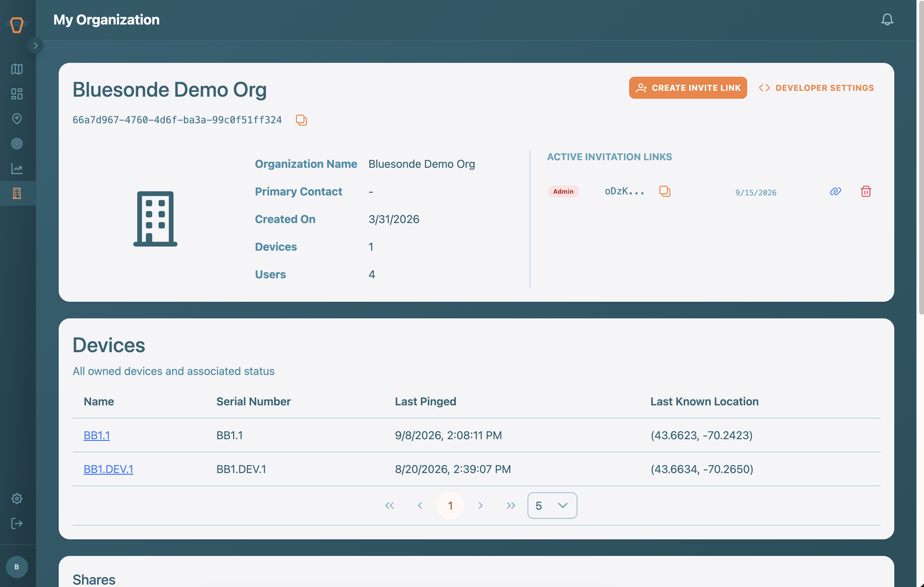Click the timestamp 8/20/2026, 2:39:07 PM
Image resolution: width=924 pixels, height=587 pixels.
pyautogui.click(x=453, y=469)
